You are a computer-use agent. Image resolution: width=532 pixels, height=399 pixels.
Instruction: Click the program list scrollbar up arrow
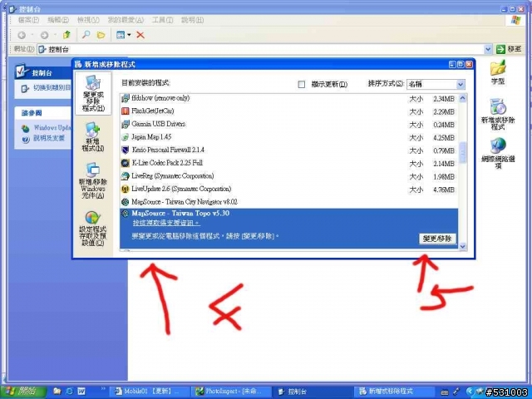coord(462,98)
